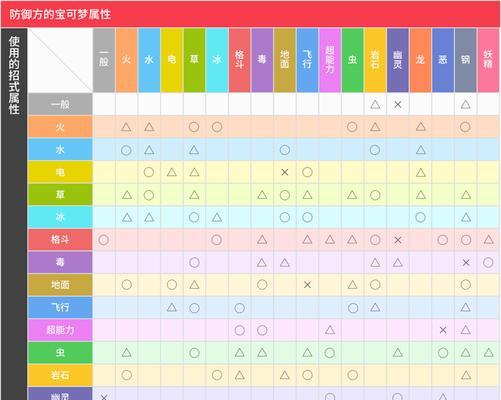Viewport: 501px width, 400px height.
Task: Click △ in 草 row, 毒 column
Action: pos(262,195)
